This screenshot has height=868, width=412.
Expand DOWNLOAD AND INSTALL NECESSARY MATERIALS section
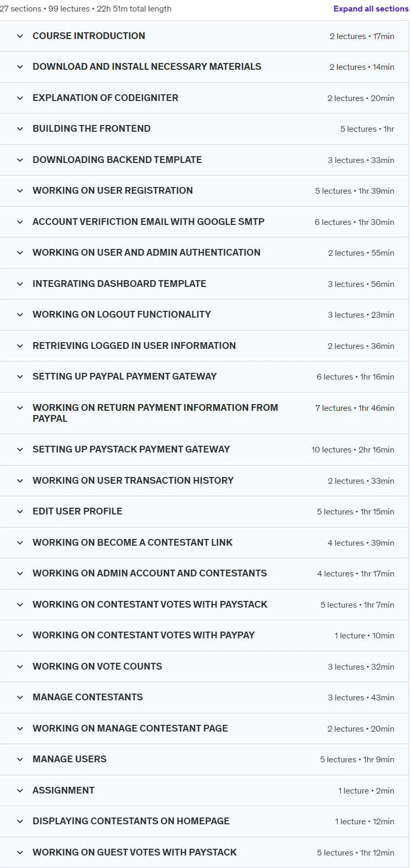point(204,67)
